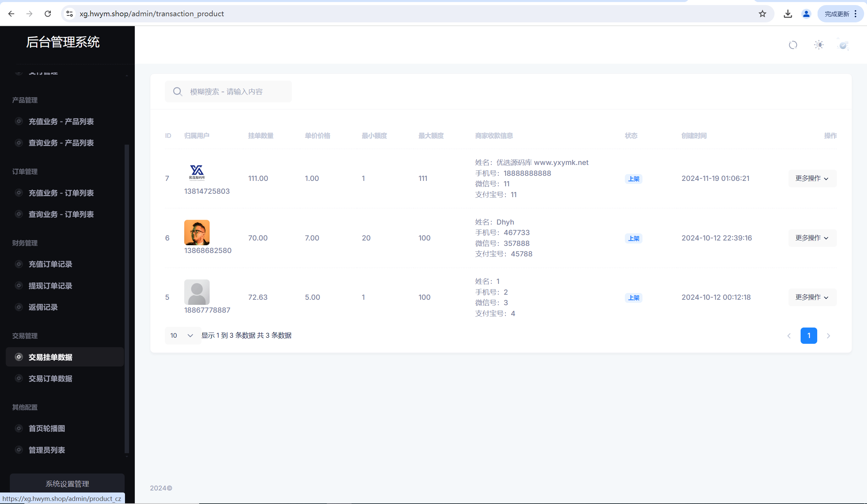The height and width of the screenshot is (504, 867).
Task: Click the refresh spinner icon in the header
Action: (793, 45)
